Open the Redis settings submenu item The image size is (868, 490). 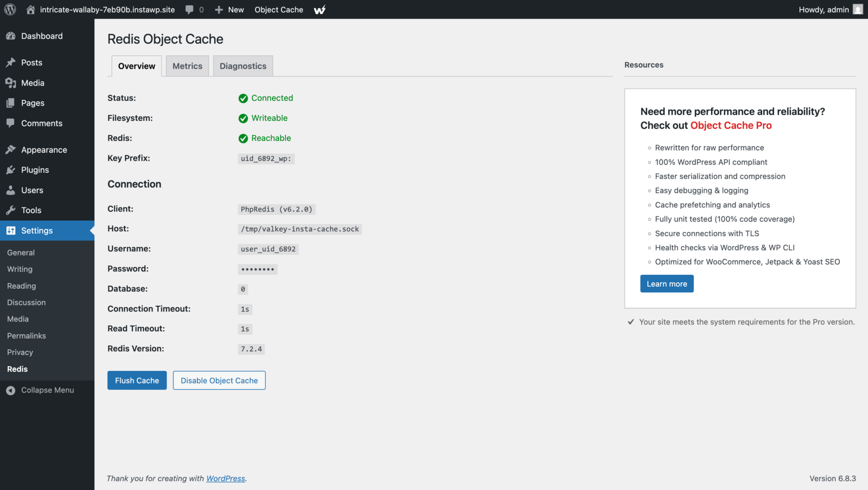point(17,369)
